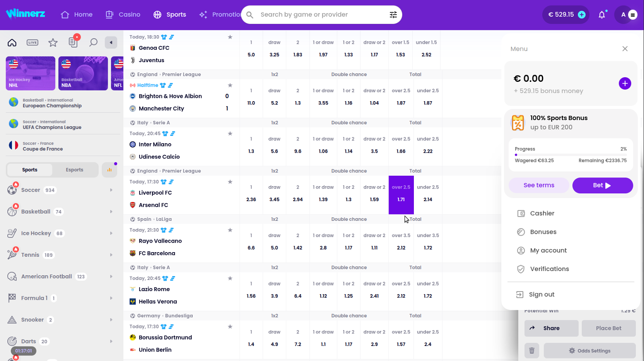
Task: Open the LIVE events icon
Action: tap(32, 42)
